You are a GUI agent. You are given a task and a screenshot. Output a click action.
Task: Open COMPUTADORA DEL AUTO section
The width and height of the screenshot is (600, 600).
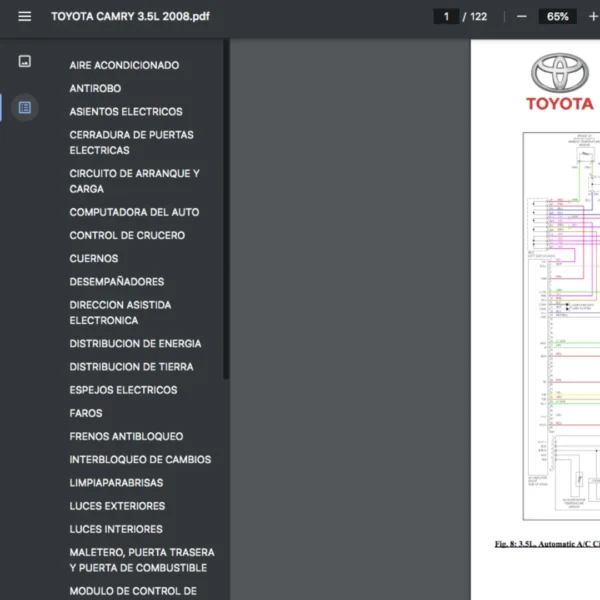click(x=134, y=212)
